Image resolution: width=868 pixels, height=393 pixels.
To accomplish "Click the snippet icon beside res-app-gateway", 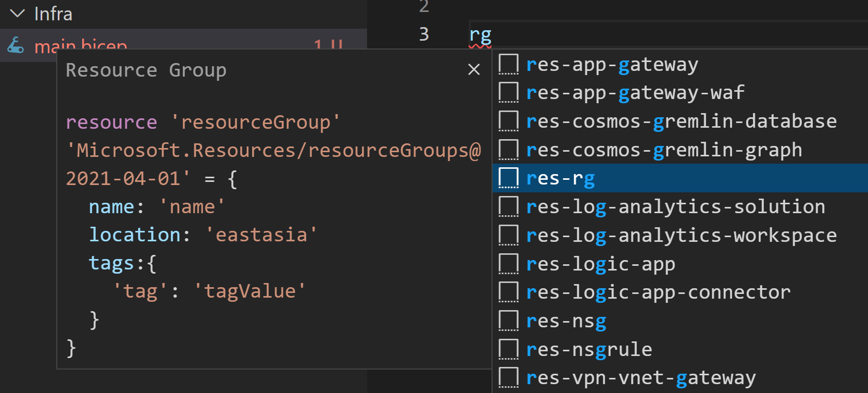I will pyautogui.click(x=508, y=65).
